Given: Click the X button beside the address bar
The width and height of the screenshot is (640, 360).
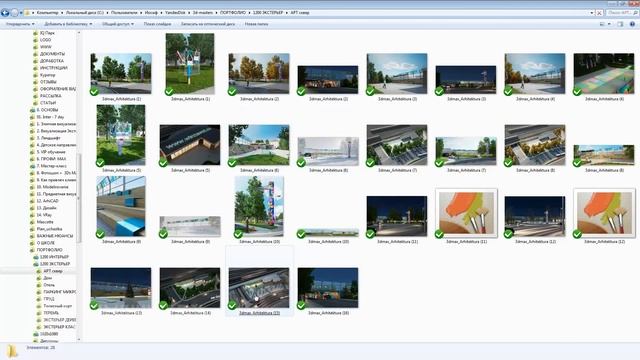Looking at the screenshot, I should 599,13.
